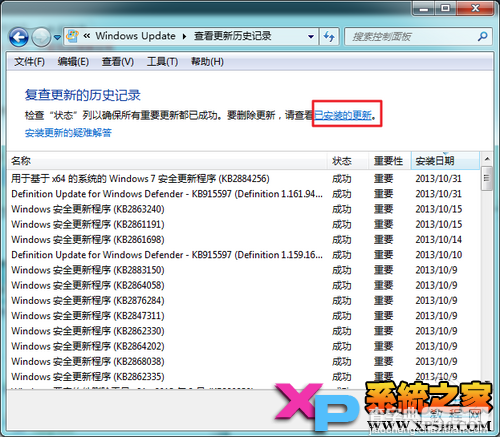This screenshot has width=500, height=437.
Task: Sort by the 名称 column header
Action: [x=167, y=161]
